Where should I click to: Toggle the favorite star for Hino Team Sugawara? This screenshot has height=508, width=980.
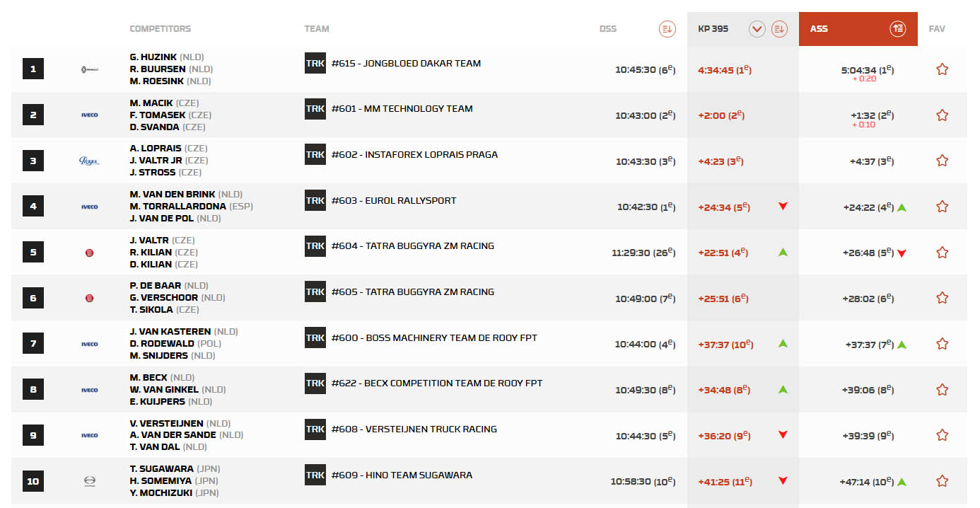point(942,481)
